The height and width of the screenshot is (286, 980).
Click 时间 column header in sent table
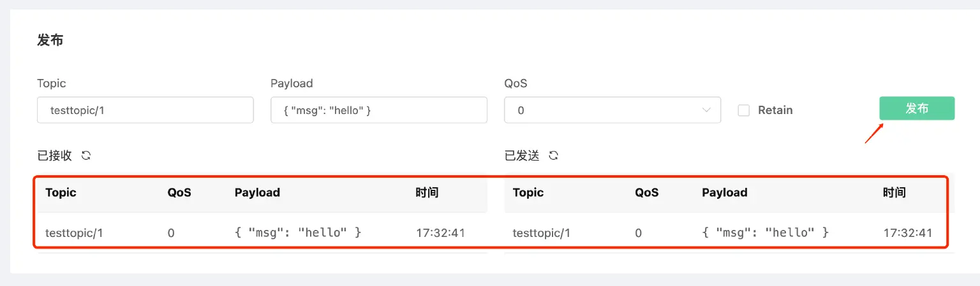[x=895, y=192]
